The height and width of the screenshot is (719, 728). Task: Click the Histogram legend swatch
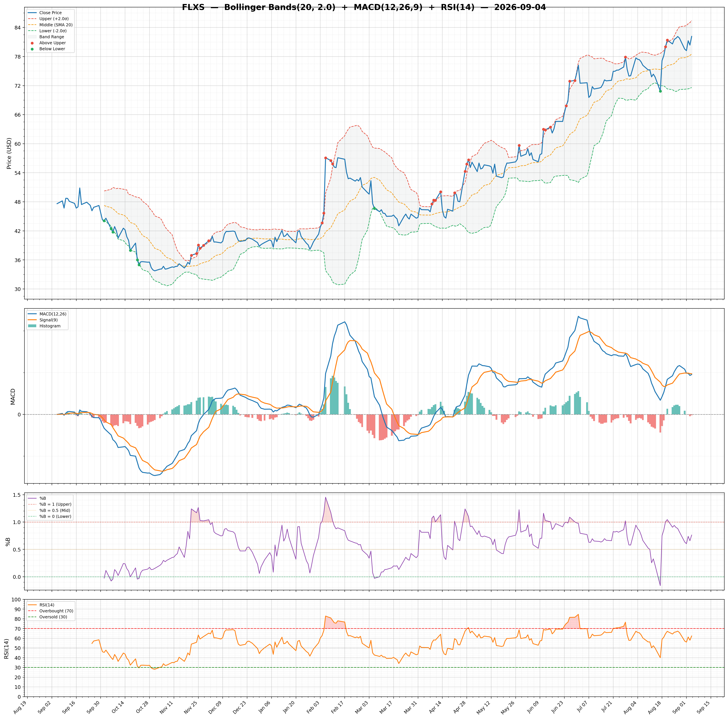pos(32,326)
